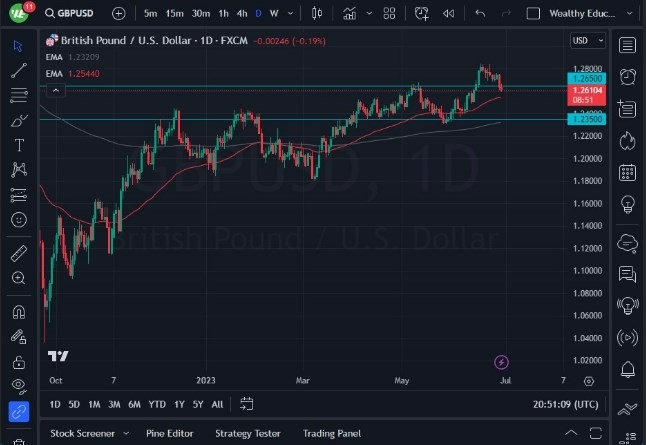Expand the indicator templates dropdown arrow

pos(369,14)
